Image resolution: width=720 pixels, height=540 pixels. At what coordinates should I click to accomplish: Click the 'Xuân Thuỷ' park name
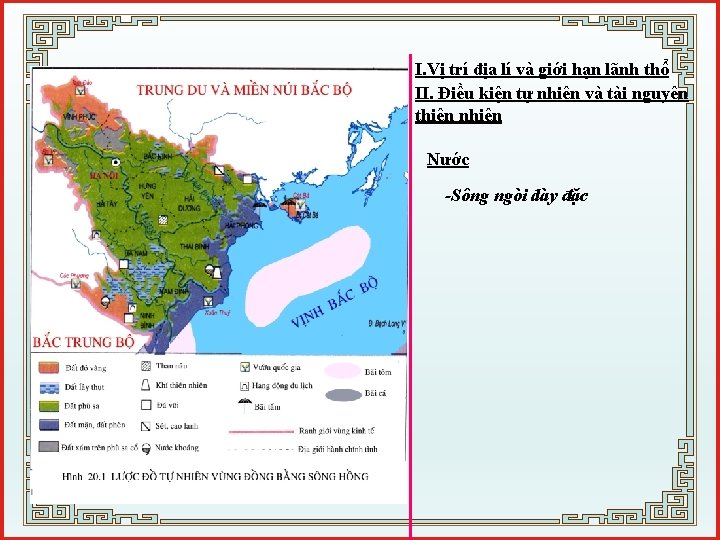218,313
